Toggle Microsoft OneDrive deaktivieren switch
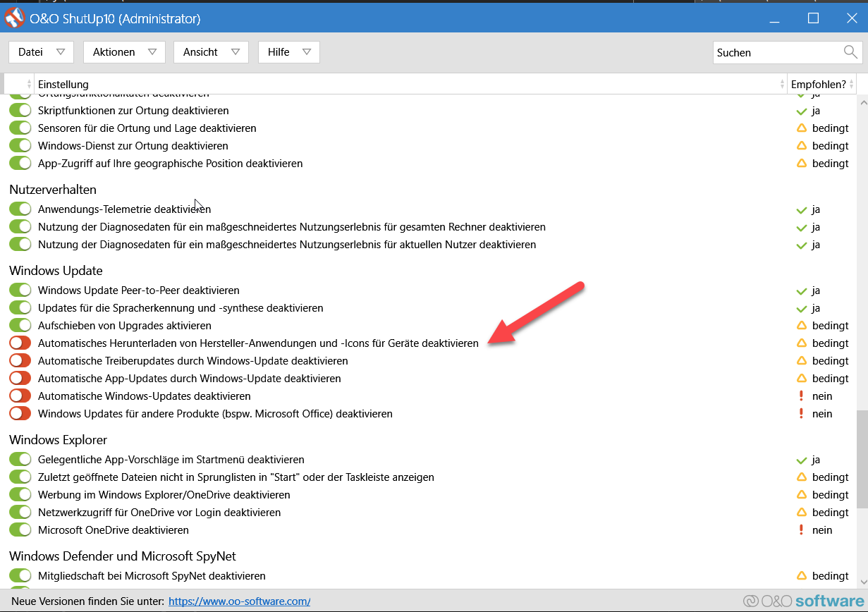The height and width of the screenshot is (612, 868). click(x=20, y=530)
